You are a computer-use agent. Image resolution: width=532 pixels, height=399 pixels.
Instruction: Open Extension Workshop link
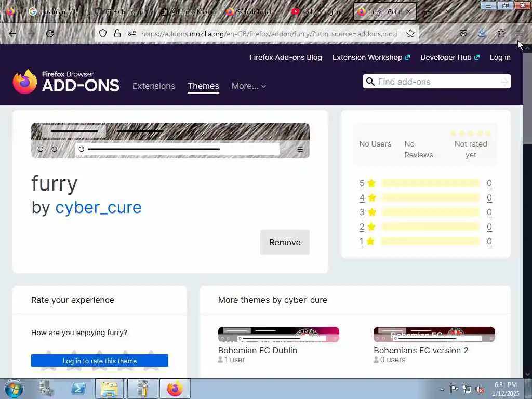(x=371, y=57)
